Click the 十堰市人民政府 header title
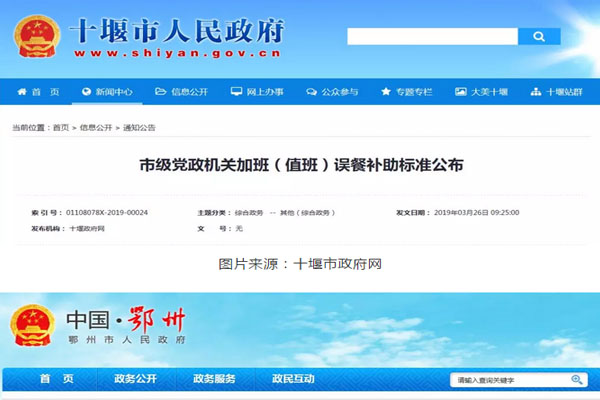This screenshot has width=600, height=400. (x=176, y=31)
